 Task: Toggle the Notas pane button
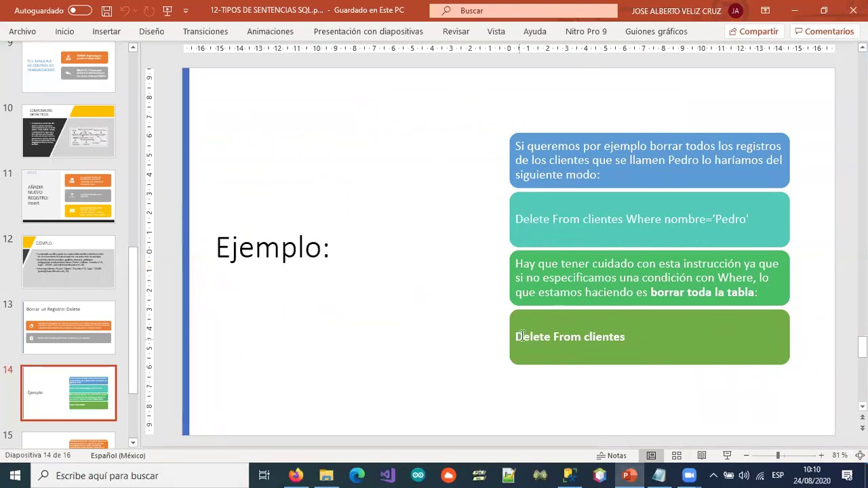tap(611, 455)
